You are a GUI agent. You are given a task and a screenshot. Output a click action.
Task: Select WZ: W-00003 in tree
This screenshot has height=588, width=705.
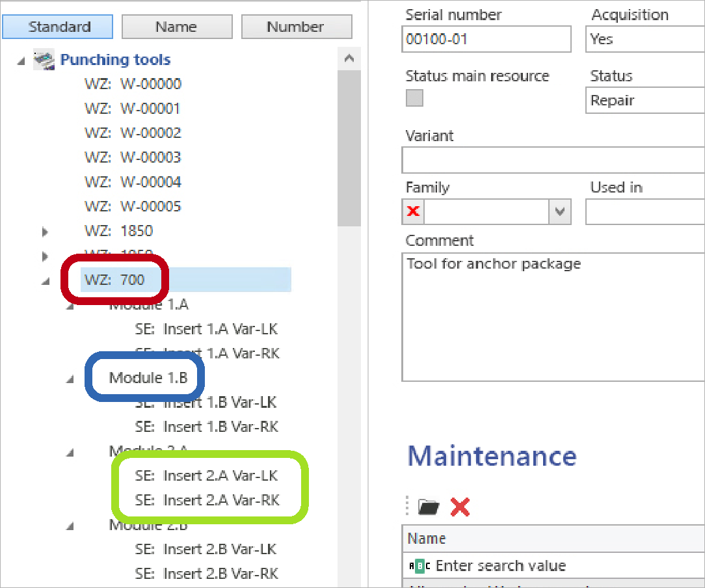[133, 157]
